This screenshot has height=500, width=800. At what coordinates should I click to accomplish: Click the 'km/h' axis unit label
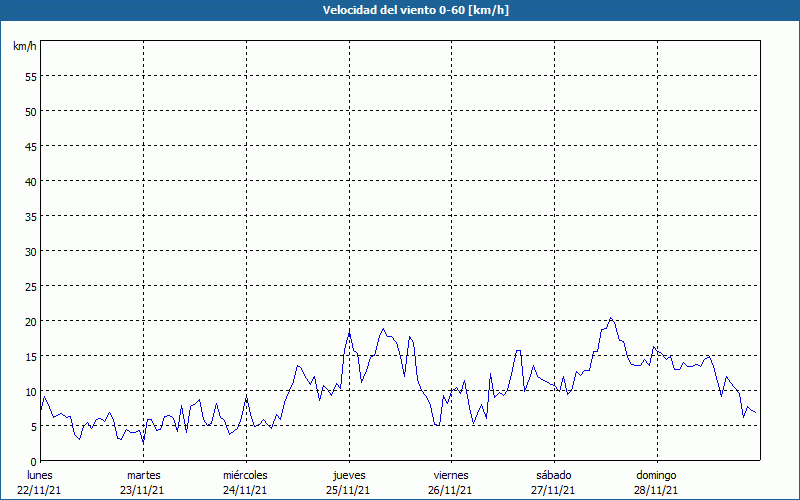(x=25, y=46)
